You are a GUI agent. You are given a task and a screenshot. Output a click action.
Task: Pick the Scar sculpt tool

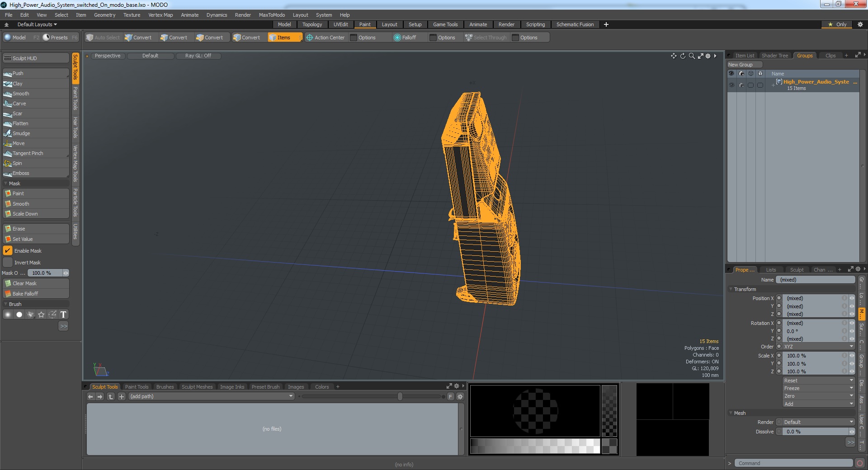click(35, 113)
